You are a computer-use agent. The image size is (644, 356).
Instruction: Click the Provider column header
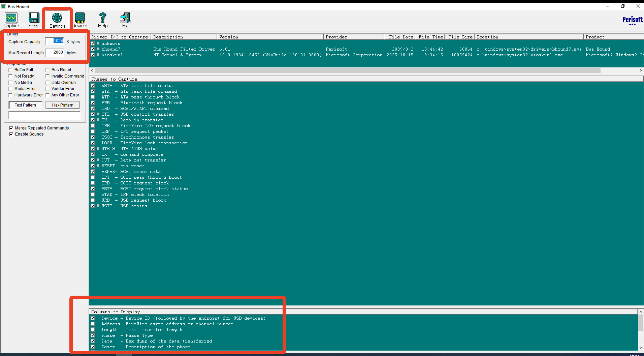pyautogui.click(x=354, y=37)
